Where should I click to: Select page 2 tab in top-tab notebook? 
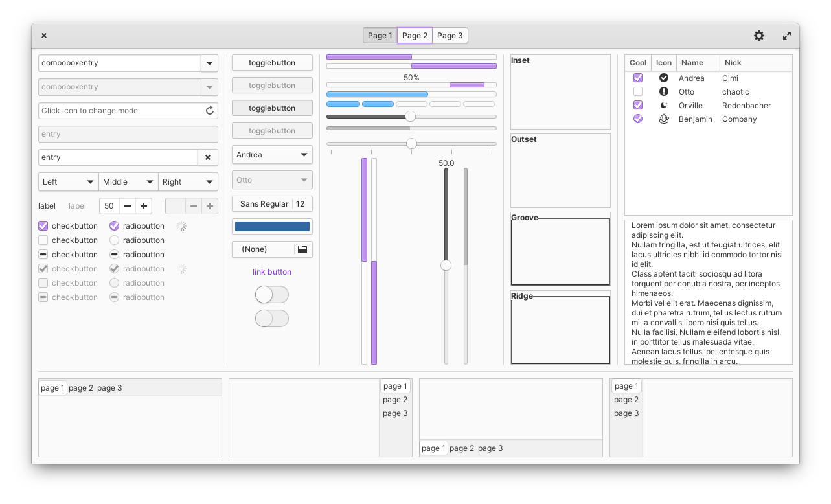pyautogui.click(x=81, y=388)
